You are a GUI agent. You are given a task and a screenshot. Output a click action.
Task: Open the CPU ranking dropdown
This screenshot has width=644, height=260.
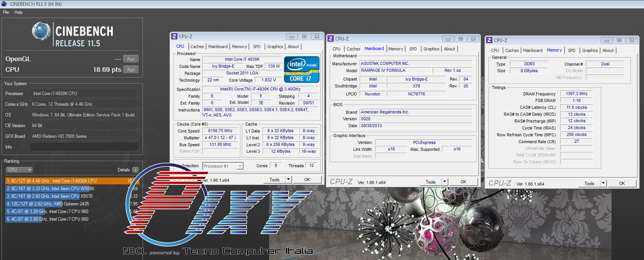point(19,170)
